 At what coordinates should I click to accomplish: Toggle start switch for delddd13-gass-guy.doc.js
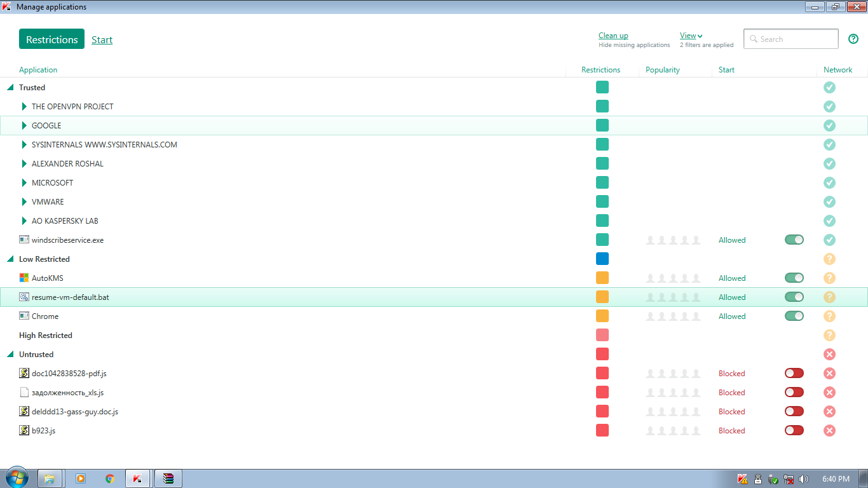794,411
